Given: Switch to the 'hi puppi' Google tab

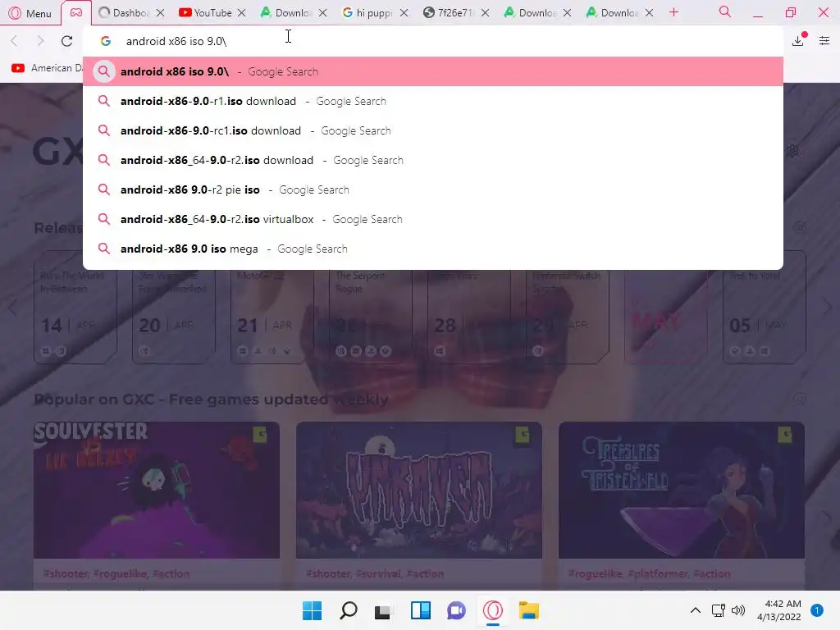Looking at the screenshot, I should click(x=367, y=13).
